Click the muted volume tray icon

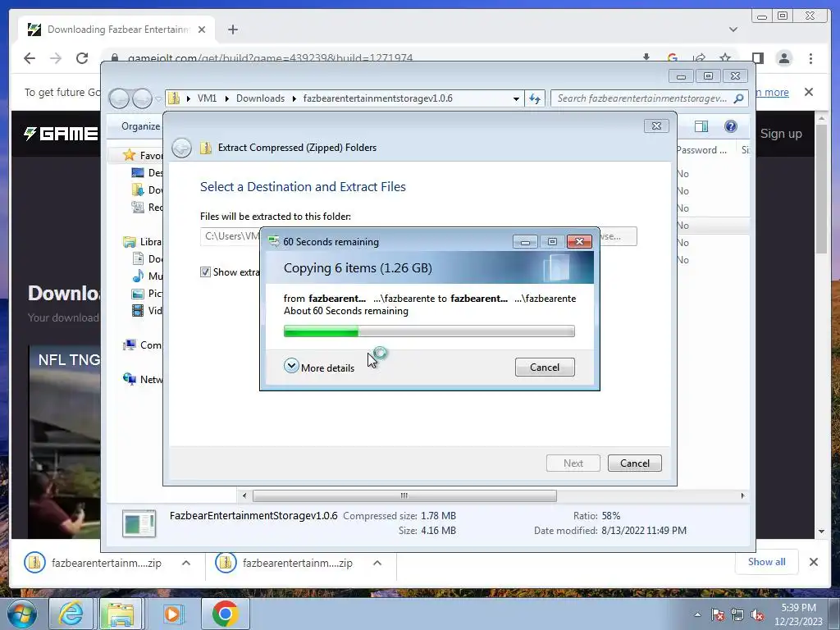(x=757, y=615)
